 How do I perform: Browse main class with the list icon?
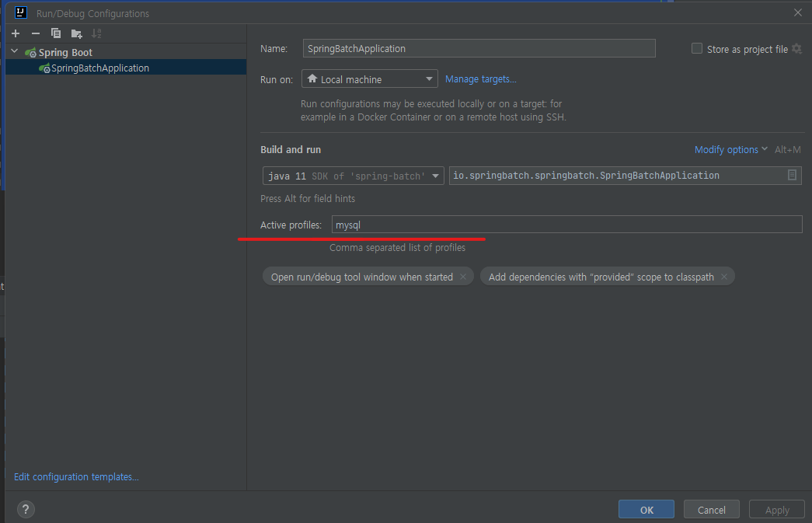coord(792,175)
